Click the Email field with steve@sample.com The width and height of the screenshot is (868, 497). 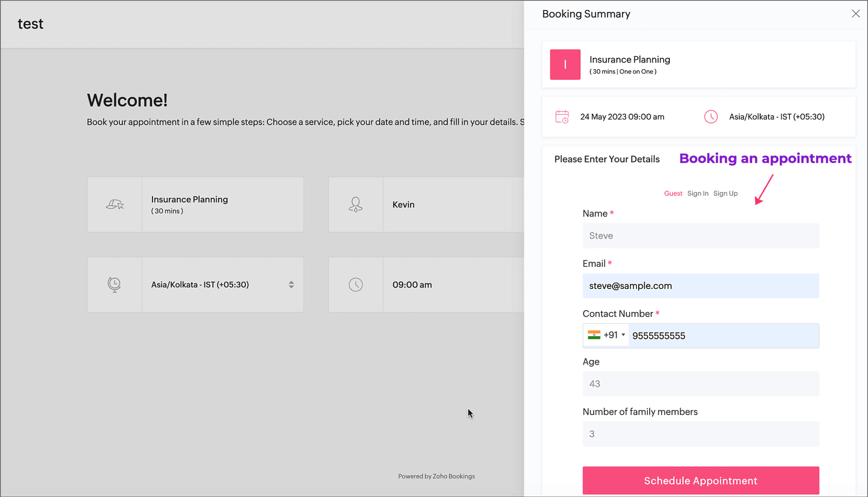pos(700,286)
